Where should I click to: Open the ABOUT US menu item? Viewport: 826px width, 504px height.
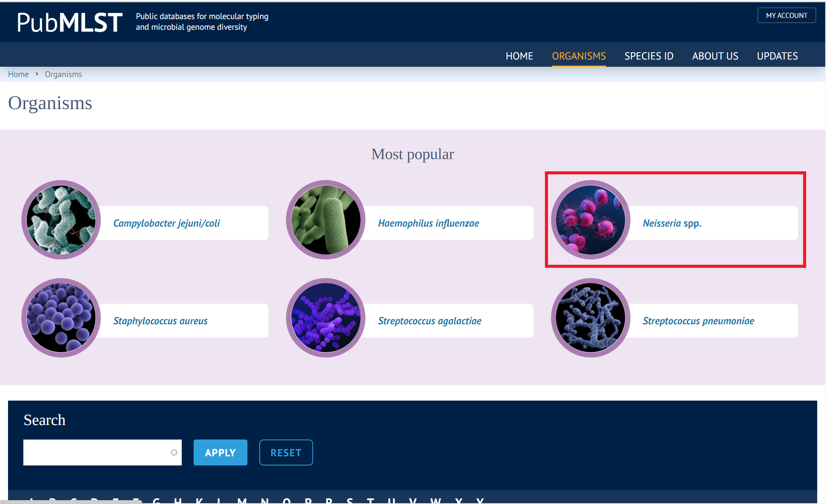pos(715,56)
